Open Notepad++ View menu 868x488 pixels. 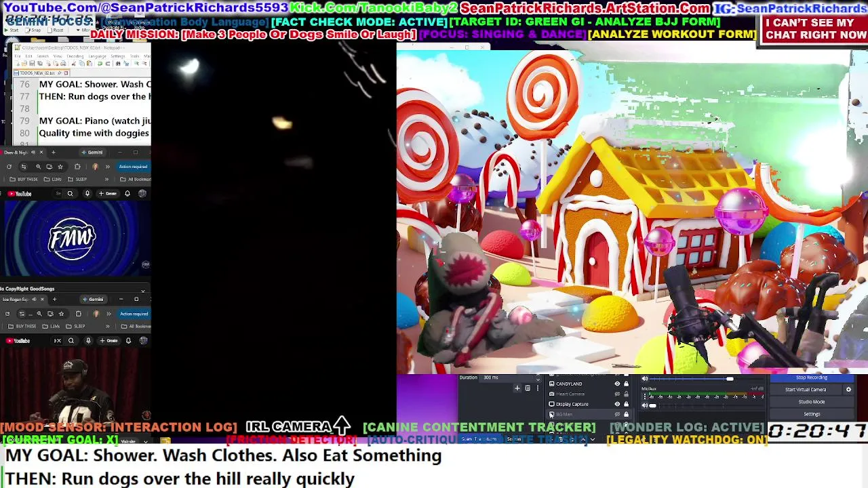click(x=58, y=56)
